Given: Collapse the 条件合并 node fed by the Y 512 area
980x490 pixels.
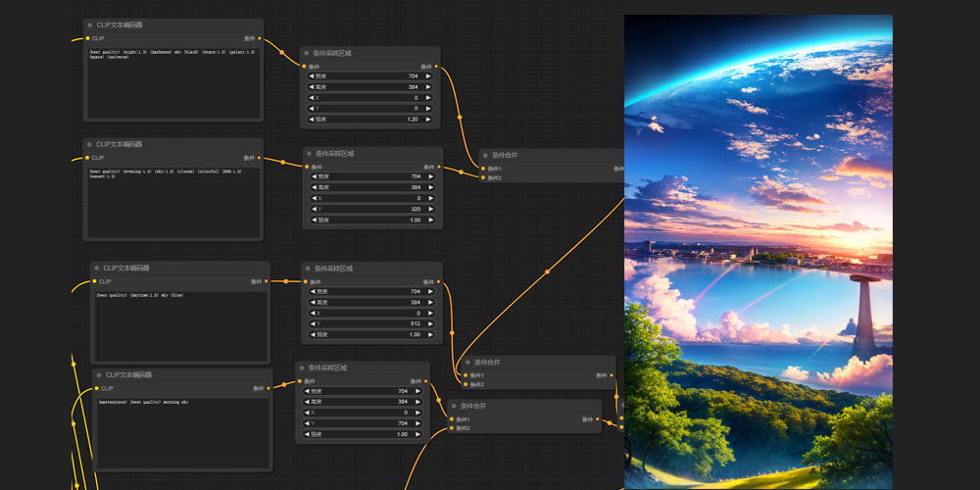Looking at the screenshot, I should click(x=468, y=363).
